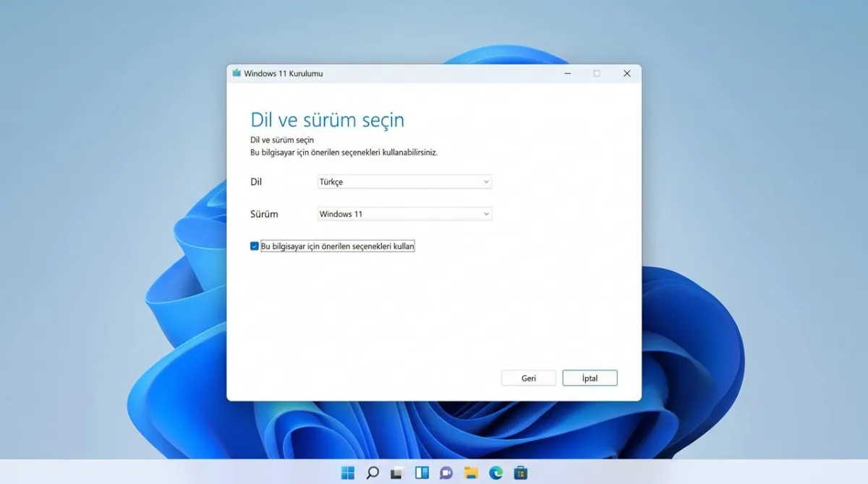Open Task View on taskbar
The width and height of the screenshot is (868, 484).
(396, 473)
